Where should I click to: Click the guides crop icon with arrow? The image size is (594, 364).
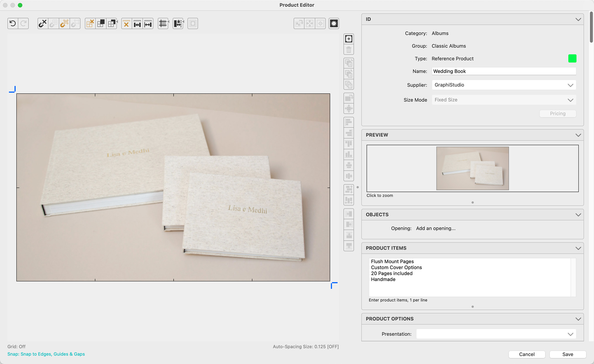point(163,23)
